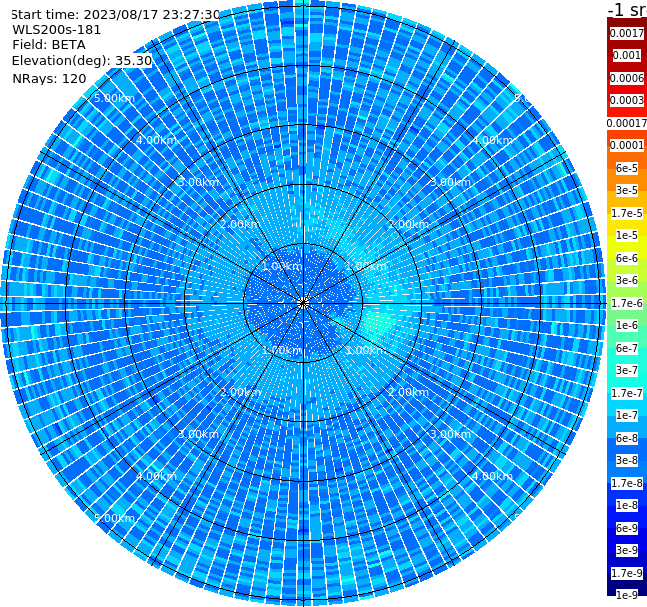Pick the 0.0003 color bar label
Viewport: 647px width, 607px height.
627,100
